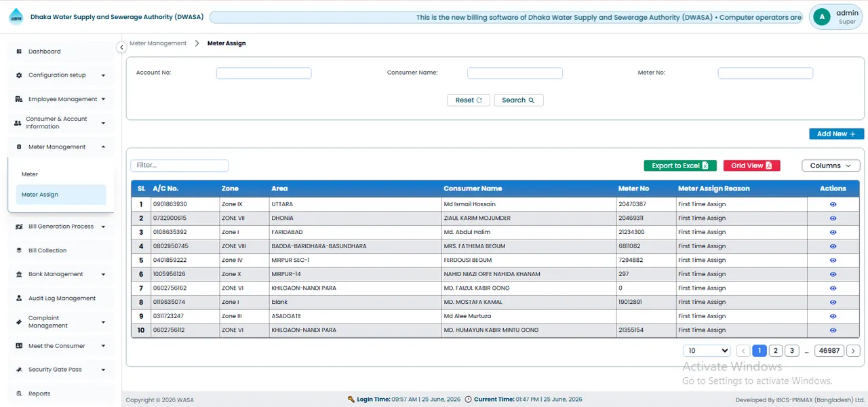868x407 pixels.
Task: Expand the Configuration setup menu arrow
Action: [103, 75]
